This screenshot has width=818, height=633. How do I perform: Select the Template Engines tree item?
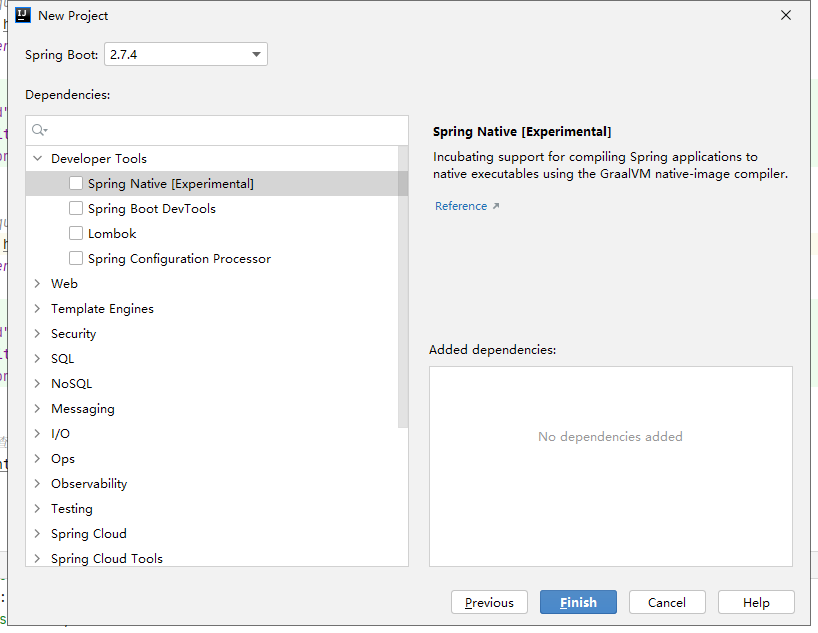(102, 309)
